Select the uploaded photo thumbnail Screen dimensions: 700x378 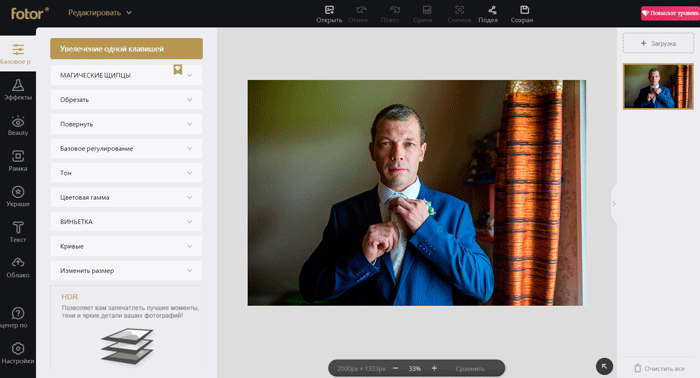click(x=658, y=86)
